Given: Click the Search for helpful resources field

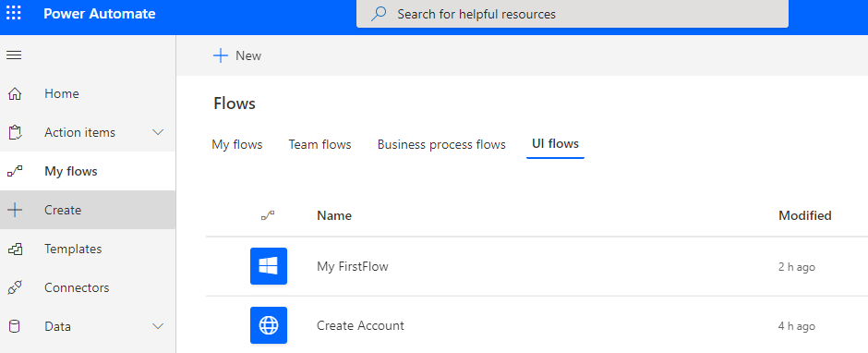Looking at the screenshot, I should [573, 14].
